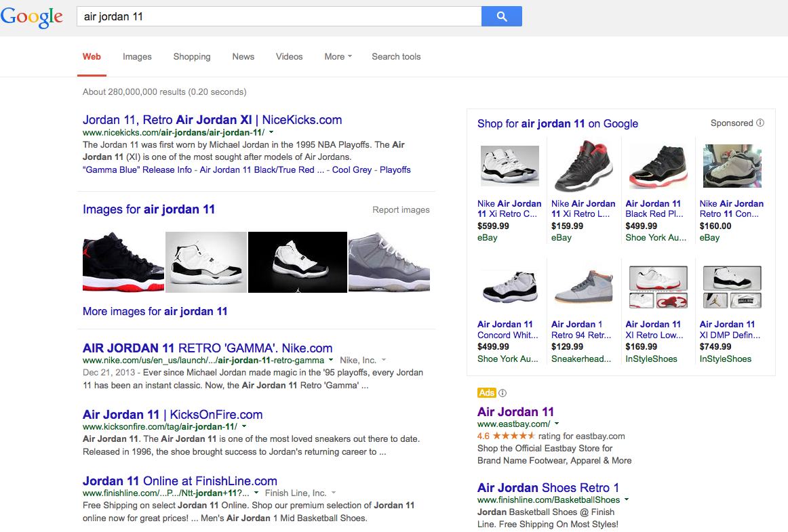788x532 pixels.
Task: Open AIR JORDAN 11 RETRO 'GAMMA' Nike.com result
Action: 208,348
